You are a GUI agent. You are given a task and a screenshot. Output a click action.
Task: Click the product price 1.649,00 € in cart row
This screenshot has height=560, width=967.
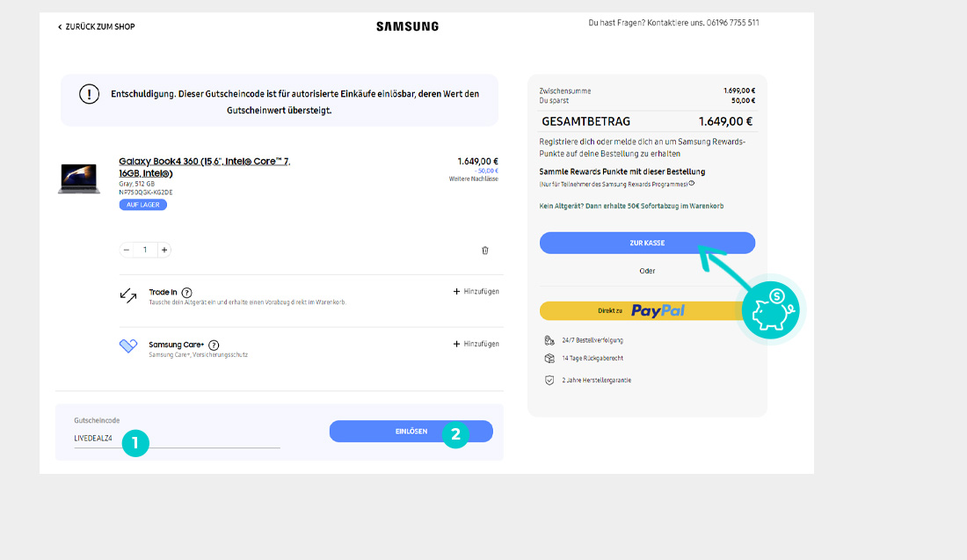tap(478, 162)
